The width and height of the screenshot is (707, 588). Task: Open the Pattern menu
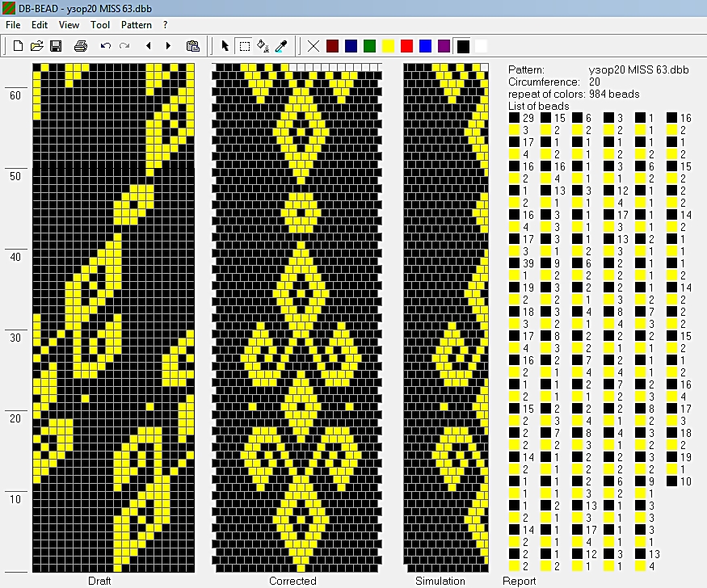pos(136,25)
